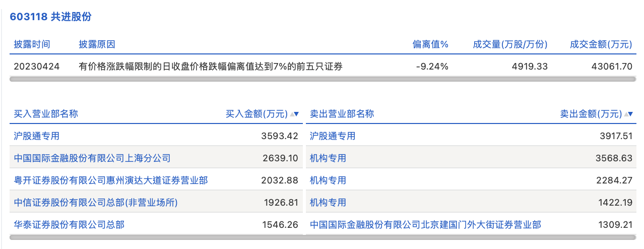Click sort arrows beside 买入金额(万元)
The height and width of the screenshot is (249, 644).
point(295,114)
